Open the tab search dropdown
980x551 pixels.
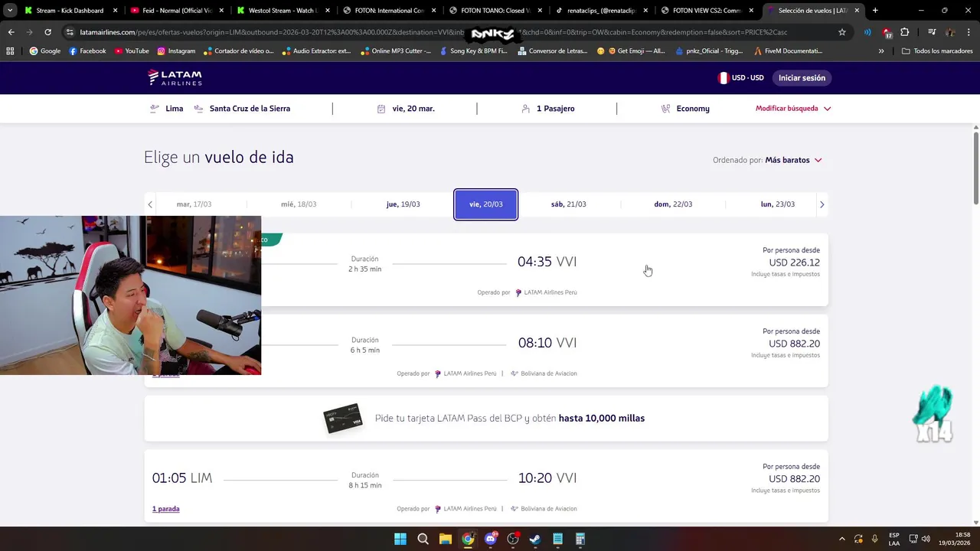pos(9,11)
